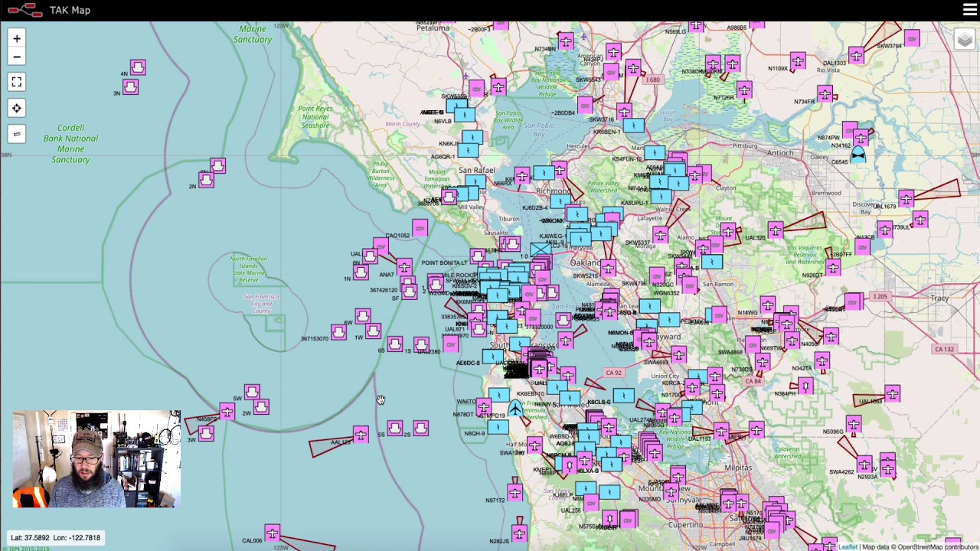Click the Node-RED logo icon
The width and height of the screenshot is (980, 551).
click(x=24, y=10)
